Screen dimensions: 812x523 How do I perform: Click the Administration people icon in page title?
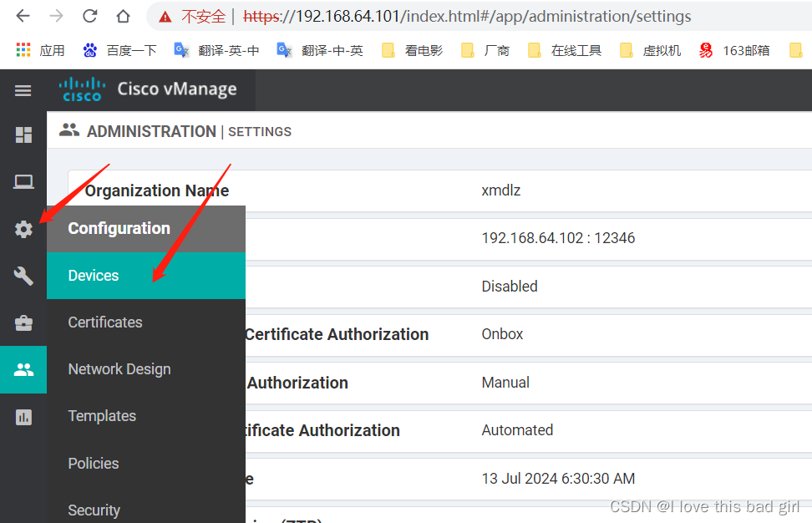click(x=69, y=130)
